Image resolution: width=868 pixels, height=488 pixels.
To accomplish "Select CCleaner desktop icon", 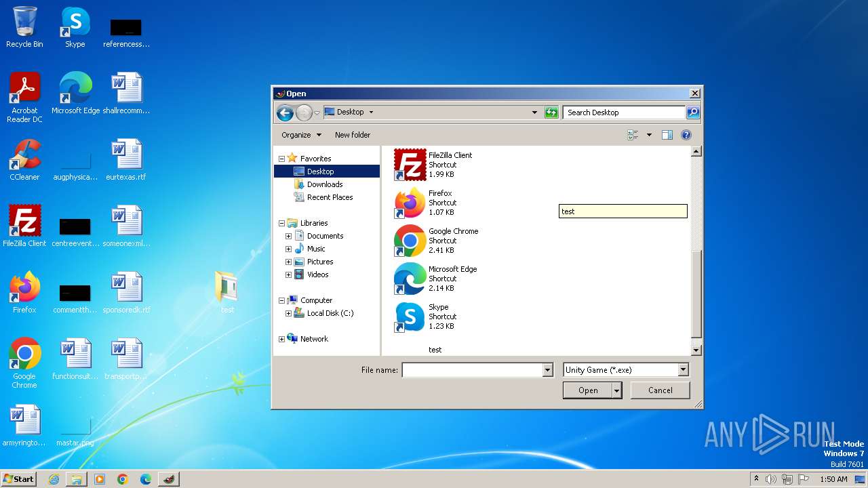I will point(24,160).
